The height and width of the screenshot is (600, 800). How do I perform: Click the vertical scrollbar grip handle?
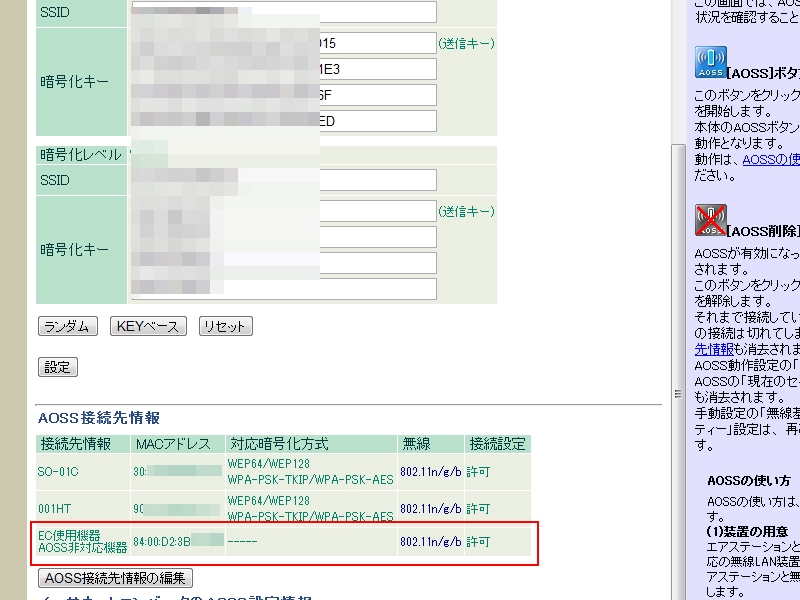(678, 394)
